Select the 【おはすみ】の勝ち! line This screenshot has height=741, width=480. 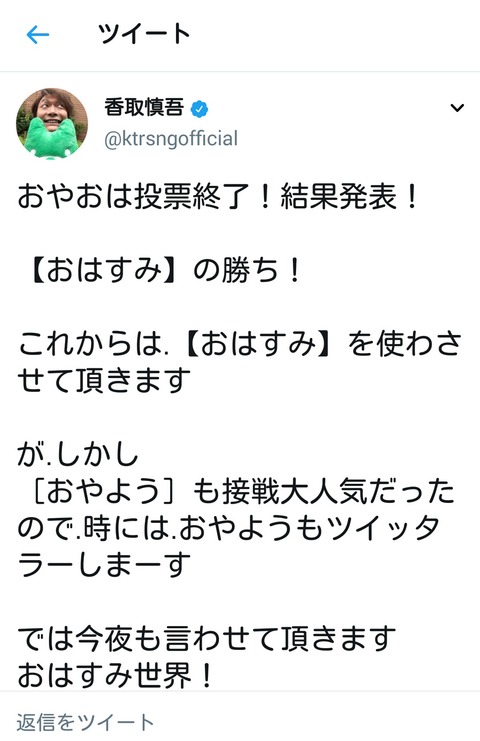pyautogui.click(x=165, y=271)
